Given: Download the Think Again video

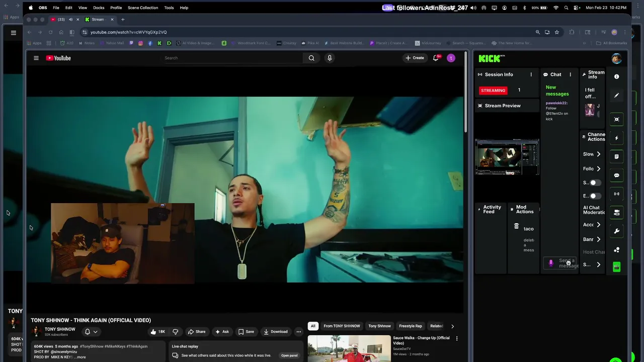Looking at the screenshot, I should click(x=276, y=332).
